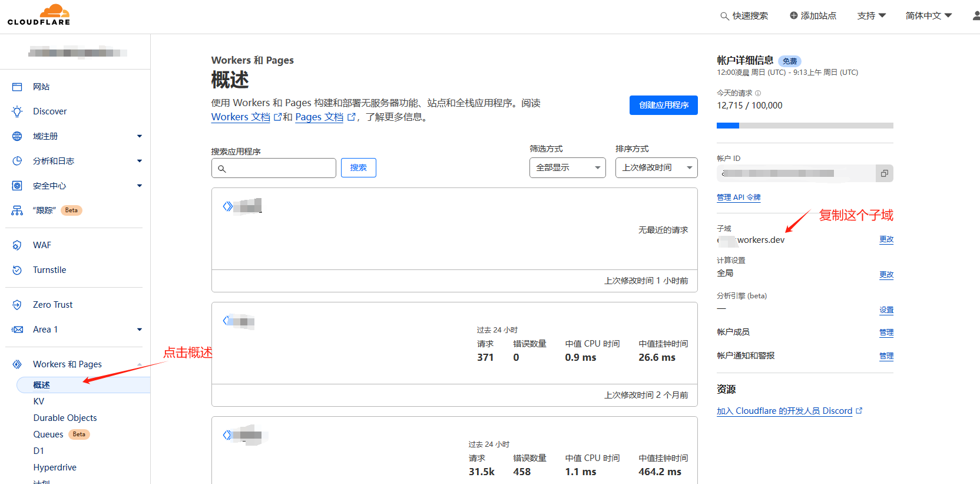The width and height of the screenshot is (980, 484).
Task: Click 更改 next to the workers.dev subdomain
Action: [x=886, y=239]
